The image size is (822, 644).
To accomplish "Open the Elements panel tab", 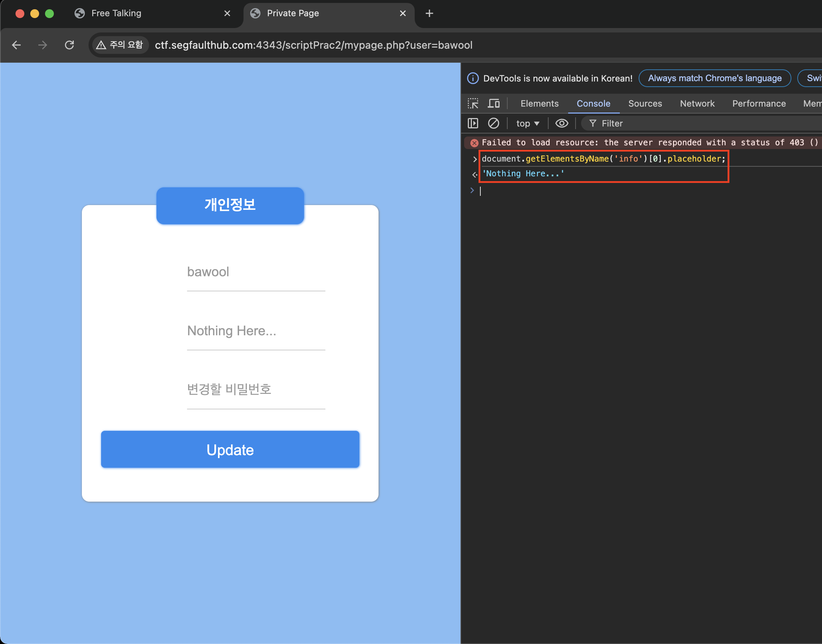I will [x=539, y=103].
